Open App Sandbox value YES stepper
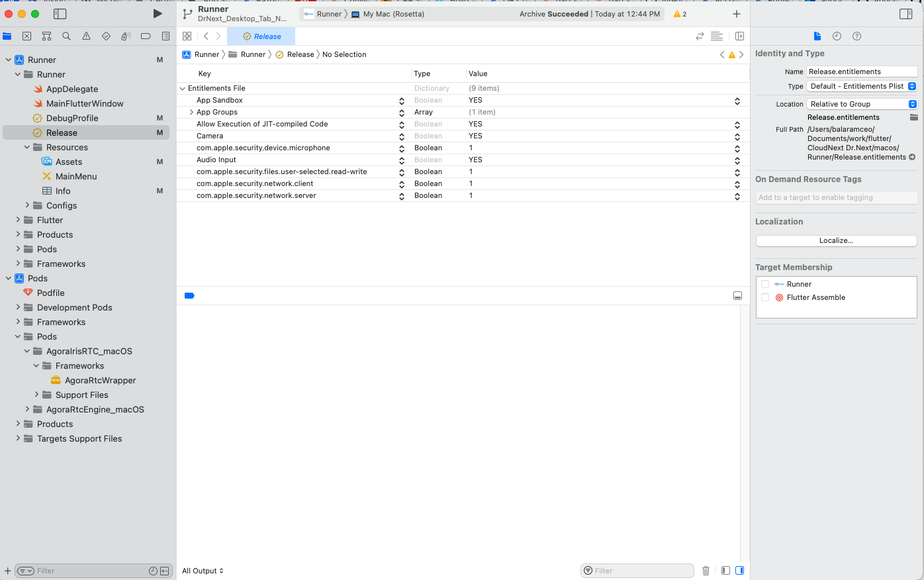The height and width of the screenshot is (580, 924). (737, 101)
